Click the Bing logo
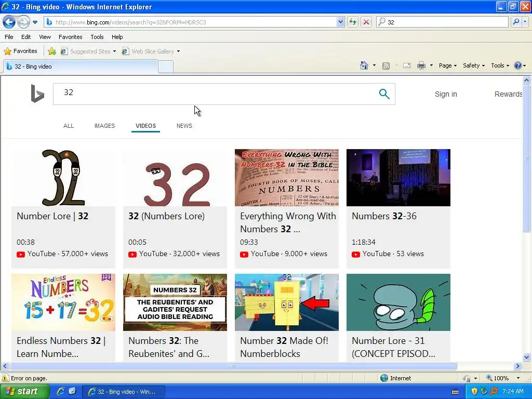Viewport: 532px width, 399px height. click(x=37, y=94)
